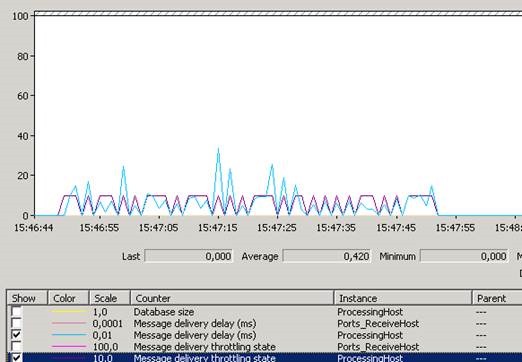Viewport: 522px width, 362px height.
Task: Click the Minimum value field
Action: coord(464,256)
